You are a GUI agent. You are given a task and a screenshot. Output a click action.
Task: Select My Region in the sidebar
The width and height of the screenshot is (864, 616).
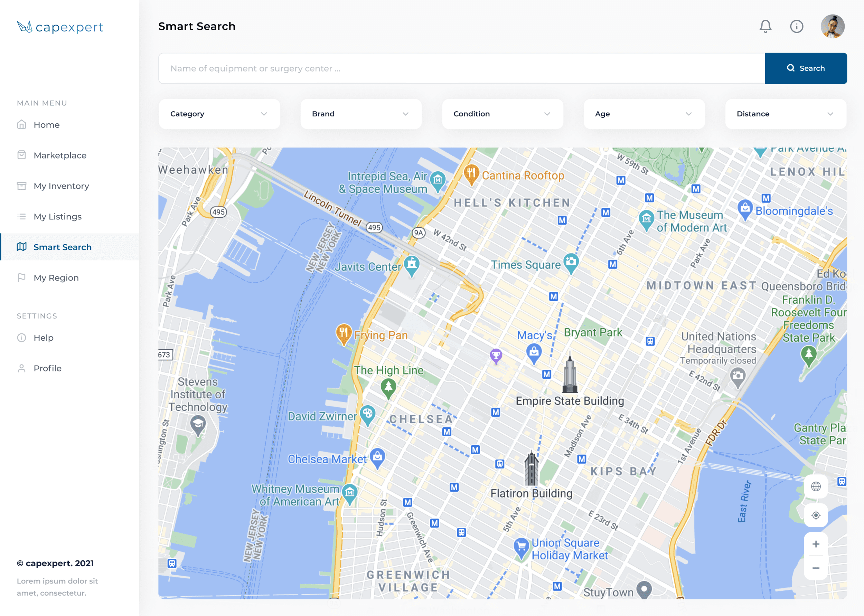[x=56, y=278]
